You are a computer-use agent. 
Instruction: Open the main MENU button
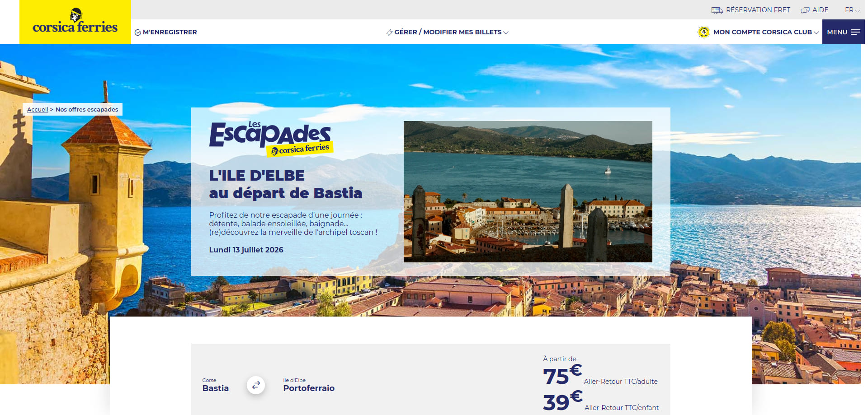[843, 32]
